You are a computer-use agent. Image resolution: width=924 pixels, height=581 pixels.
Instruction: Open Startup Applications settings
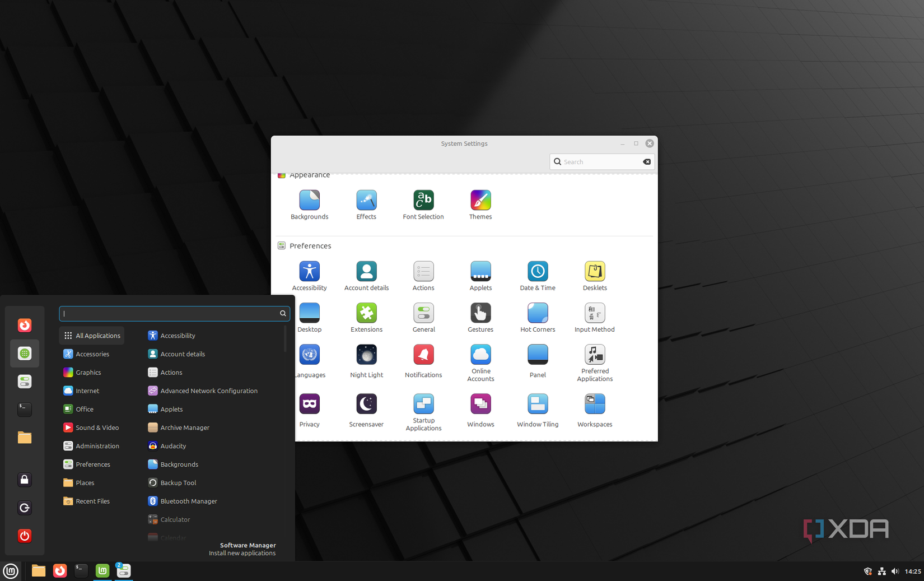coord(423,410)
